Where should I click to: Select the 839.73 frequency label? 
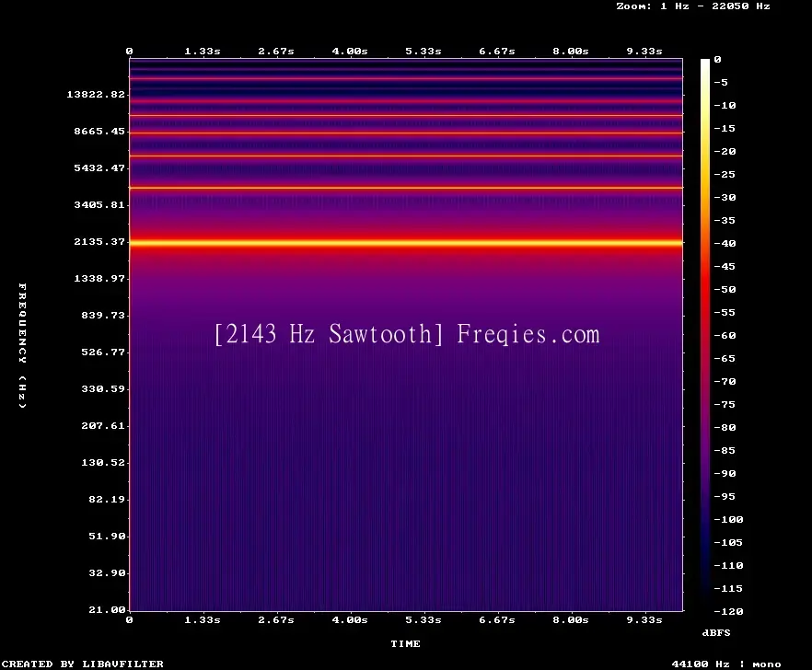[103, 315]
